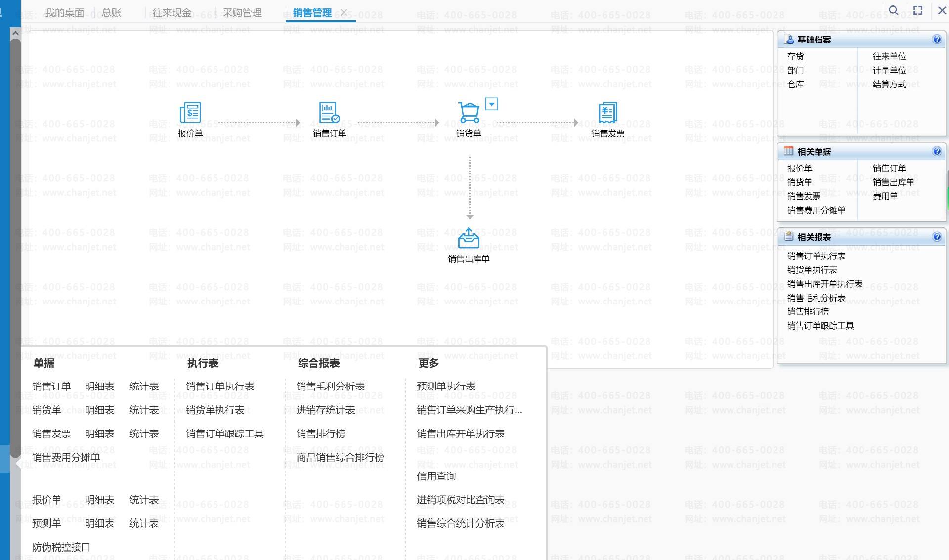Click the 销售订单 sales order icon
This screenshot has width=949, height=560.
329,113
